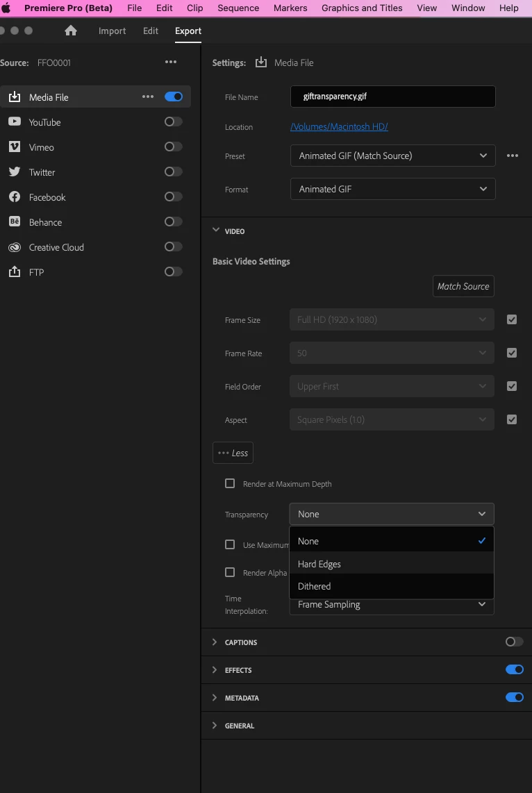Viewport: 532px width, 793px height.
Task: Open the Markers menu
Action: (x=290, y=8)
